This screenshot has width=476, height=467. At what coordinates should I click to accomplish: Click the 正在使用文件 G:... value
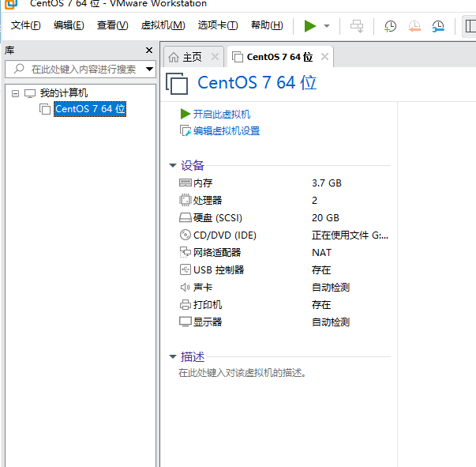coord(350,235)
